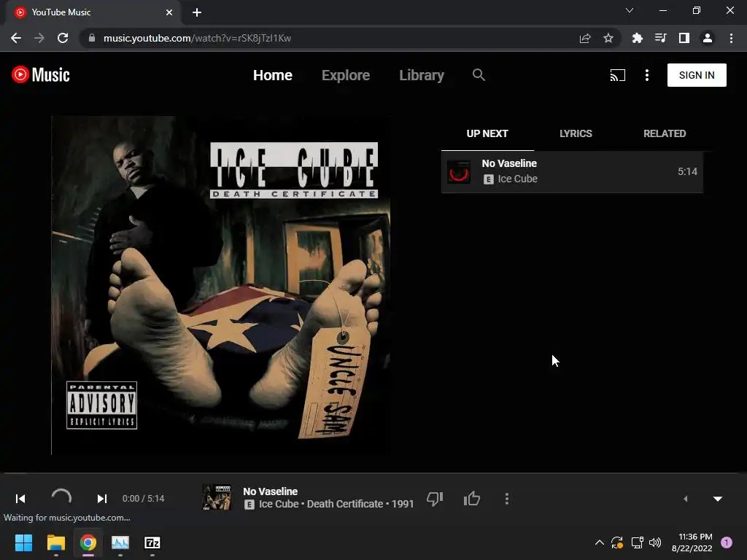747x560 pixels.
Task: Open File Explorer from the taskbar
Action: coord(55,542)
